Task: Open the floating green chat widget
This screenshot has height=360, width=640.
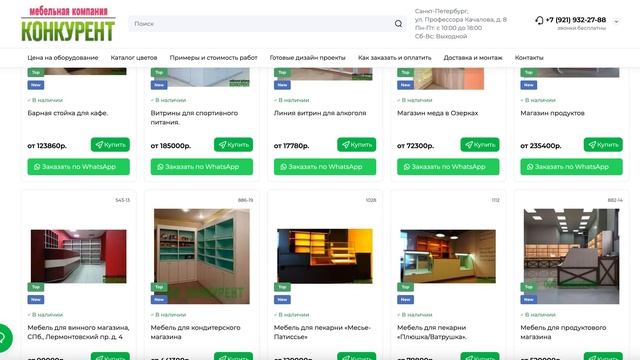Action: point(4,338)
